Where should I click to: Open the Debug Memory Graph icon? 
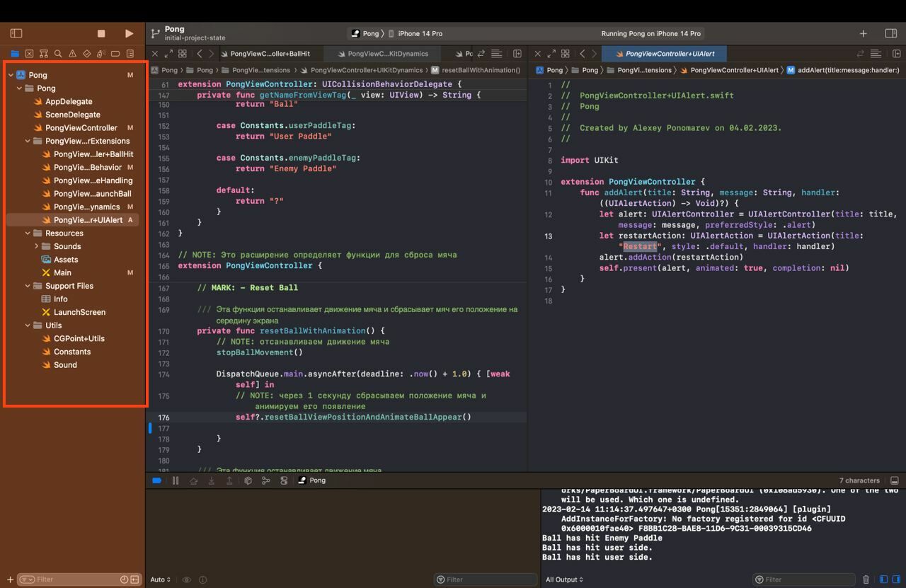(266, 480)
